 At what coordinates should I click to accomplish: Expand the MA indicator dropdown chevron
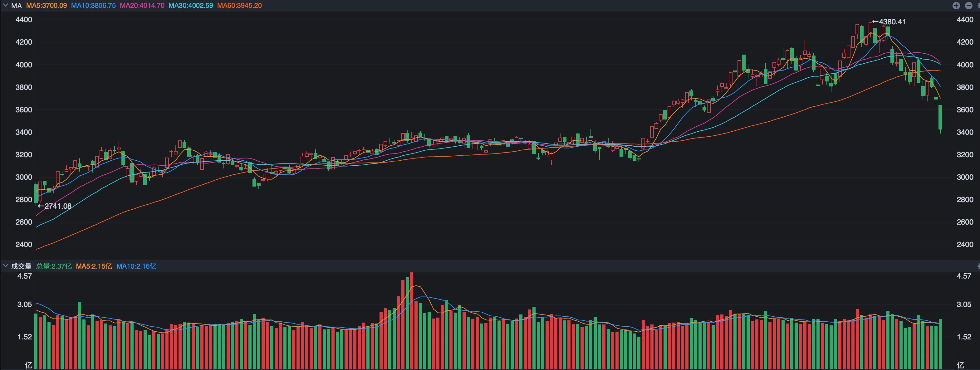click(x=5, y=5)
